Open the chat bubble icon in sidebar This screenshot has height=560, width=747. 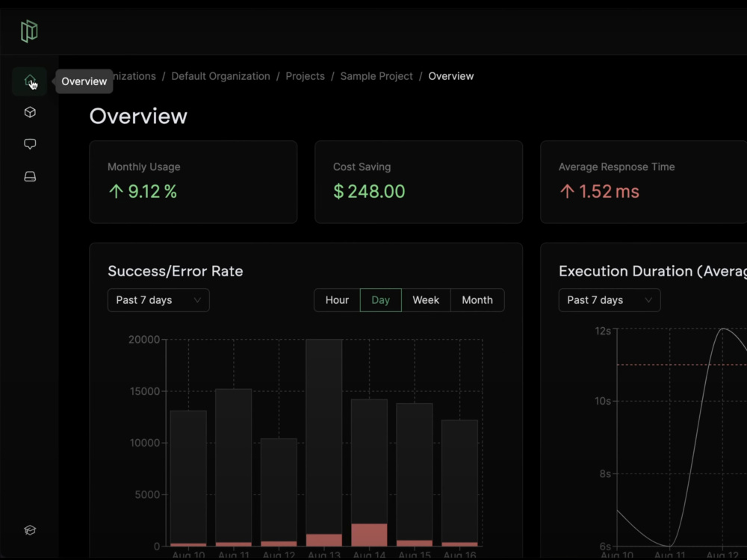point(30,144)
